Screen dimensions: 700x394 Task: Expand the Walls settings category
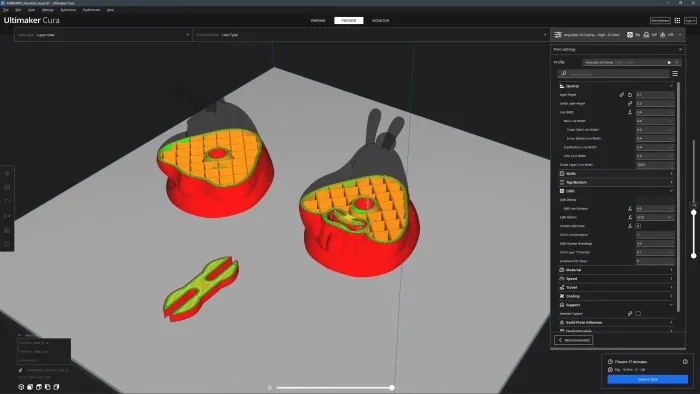[616, 174]
